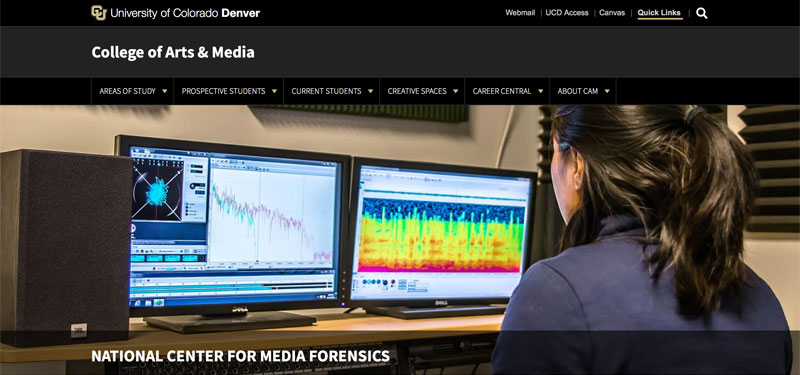This screenshot has width=800, height=375.
Task: Expand the Quick Links menu
Action: pos(659,13)
